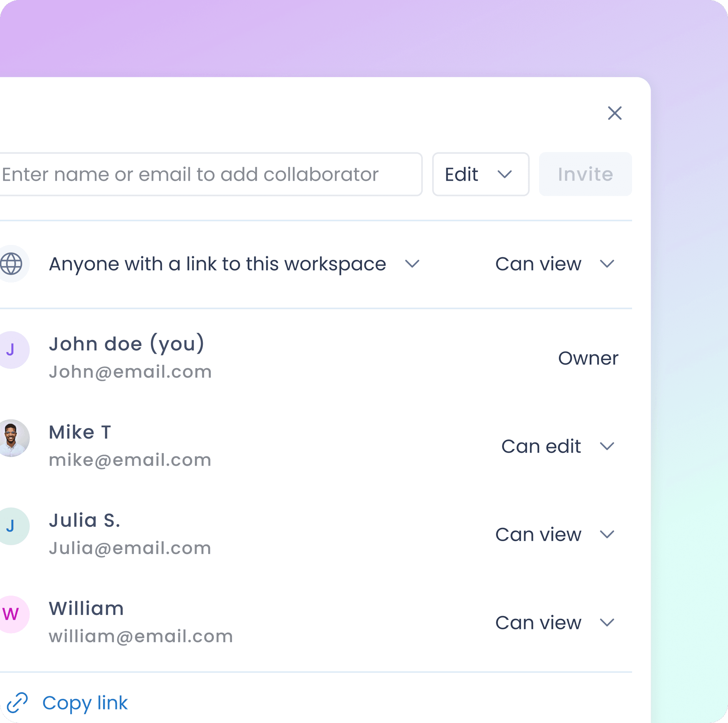
Task: Click william@email.com address
Action: [x=141, y=636]
